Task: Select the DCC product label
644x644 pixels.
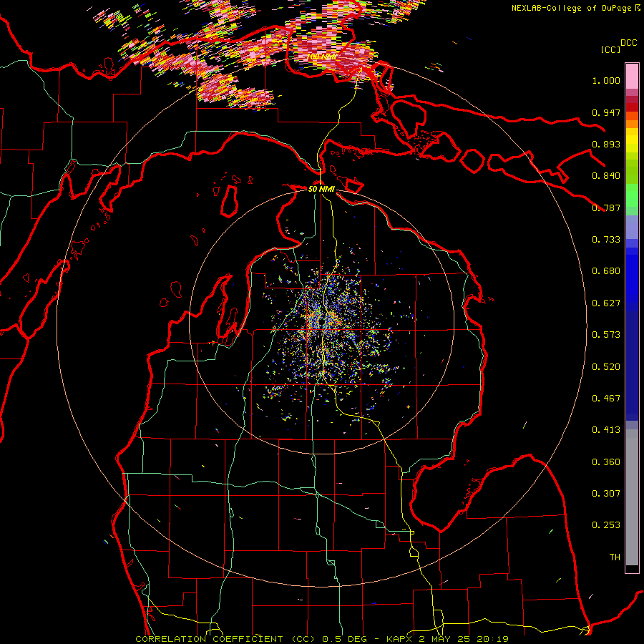Action: click(x=629, y=42)
